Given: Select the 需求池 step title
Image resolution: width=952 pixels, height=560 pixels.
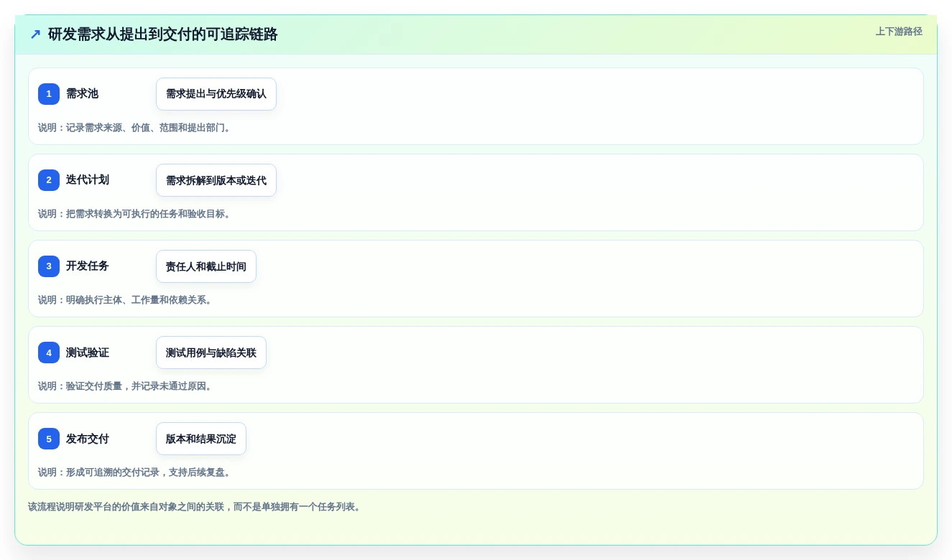Looking at the screenshot, I should coord(82,93).
